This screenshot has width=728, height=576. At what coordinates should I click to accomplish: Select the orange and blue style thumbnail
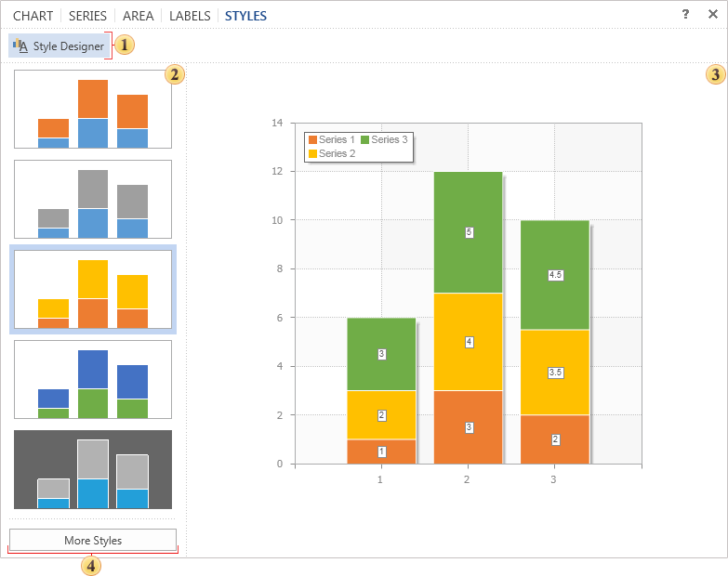[93, 110]
